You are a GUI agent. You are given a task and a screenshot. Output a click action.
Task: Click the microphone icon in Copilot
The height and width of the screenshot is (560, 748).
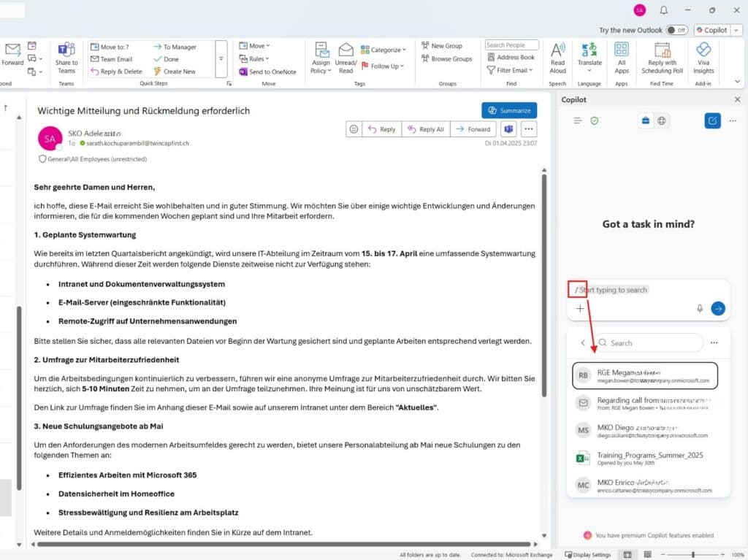tap(700, 309)
